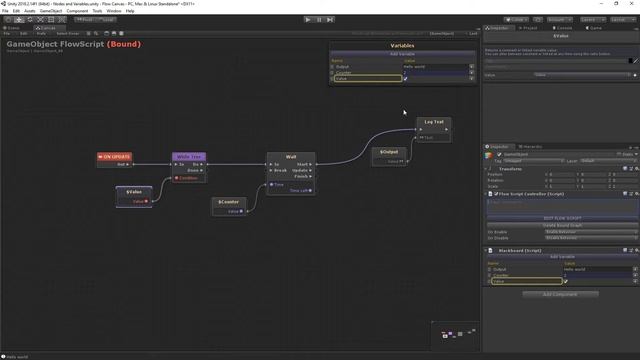Screen dimensions: 640x360
Task: Click the minimap in canvas corner
Action: pyautogui.click(x=456, y=335)
